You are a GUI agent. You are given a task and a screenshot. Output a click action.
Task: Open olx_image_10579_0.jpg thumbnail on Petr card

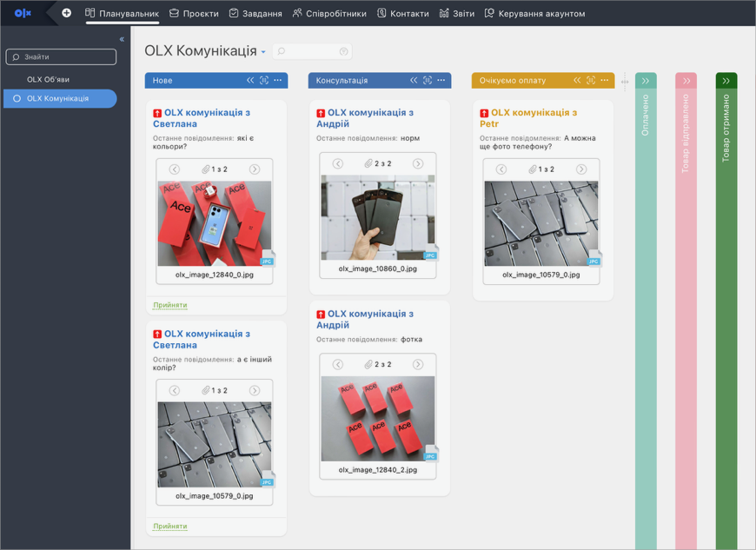pyautogui.click(x=541, y=223)
